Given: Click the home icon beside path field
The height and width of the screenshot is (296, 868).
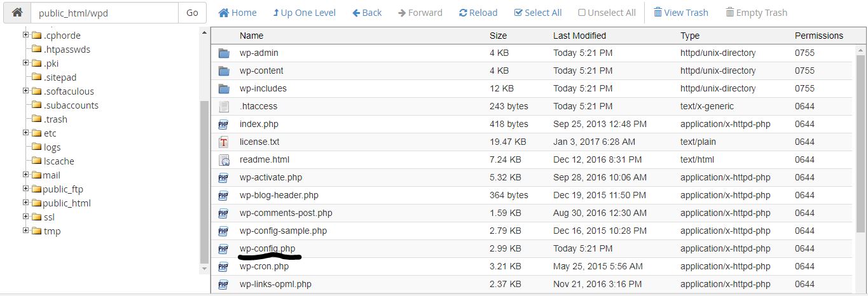Looking at the screenshot, I should (17, 12).
